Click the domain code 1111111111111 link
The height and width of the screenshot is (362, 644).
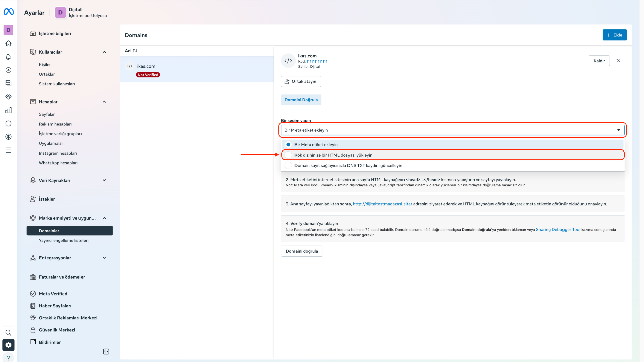(317, 61)
